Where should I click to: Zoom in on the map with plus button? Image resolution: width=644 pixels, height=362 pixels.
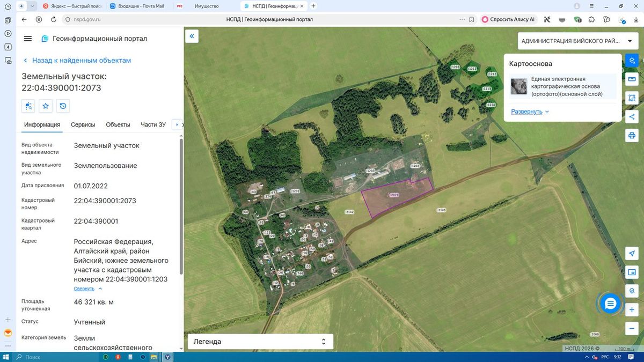632,310
